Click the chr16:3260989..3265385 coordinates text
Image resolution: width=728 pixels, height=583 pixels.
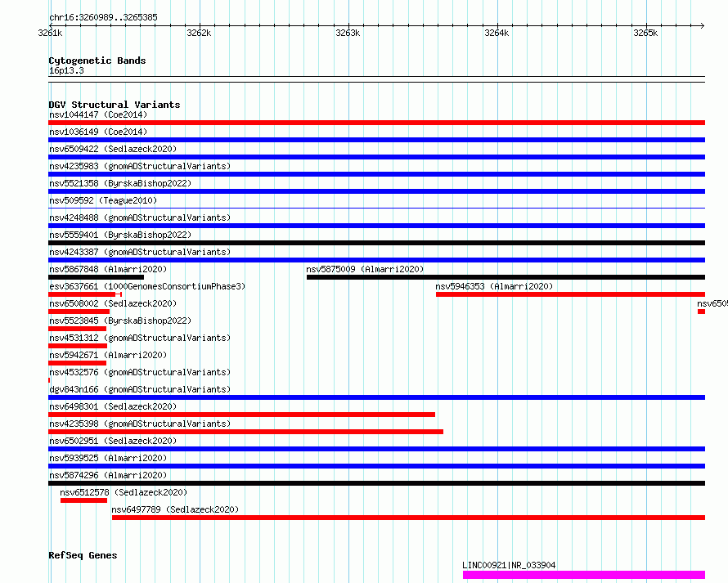103,18
